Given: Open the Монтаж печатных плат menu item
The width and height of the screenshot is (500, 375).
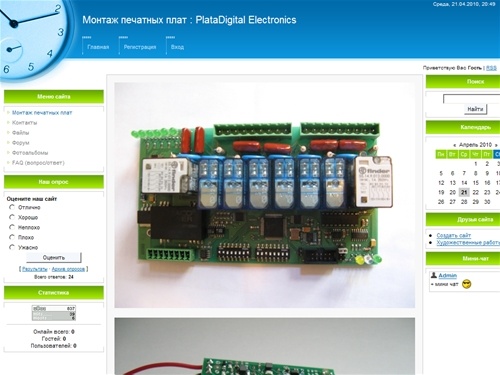Looking at the screenshot, I should click(x=42, y=113).
